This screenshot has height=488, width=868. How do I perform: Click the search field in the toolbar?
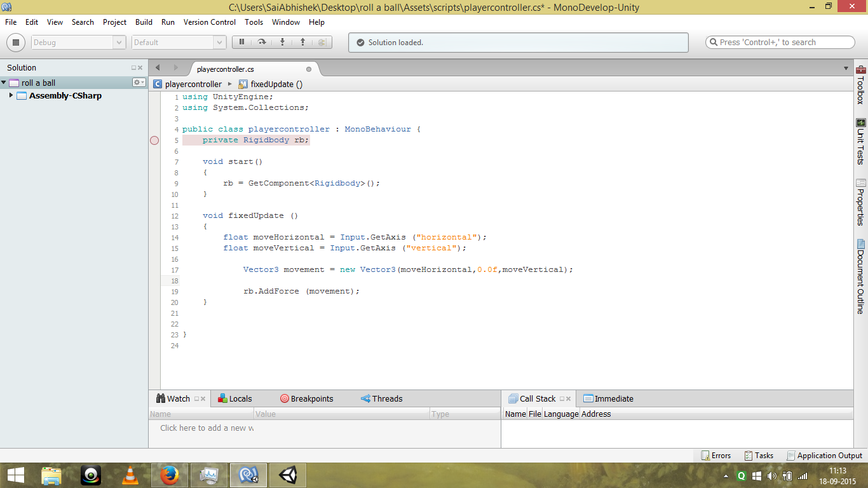[x=780, y=43]
